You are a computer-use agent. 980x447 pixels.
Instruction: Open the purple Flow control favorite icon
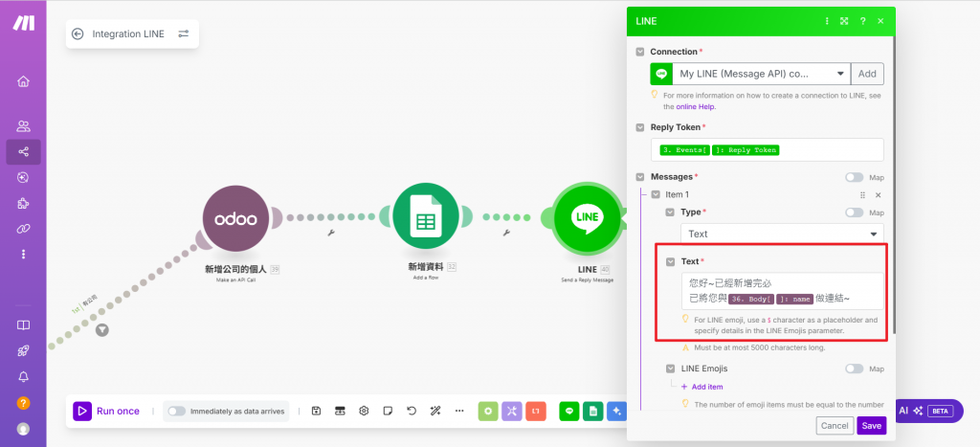tap(512, 411)
